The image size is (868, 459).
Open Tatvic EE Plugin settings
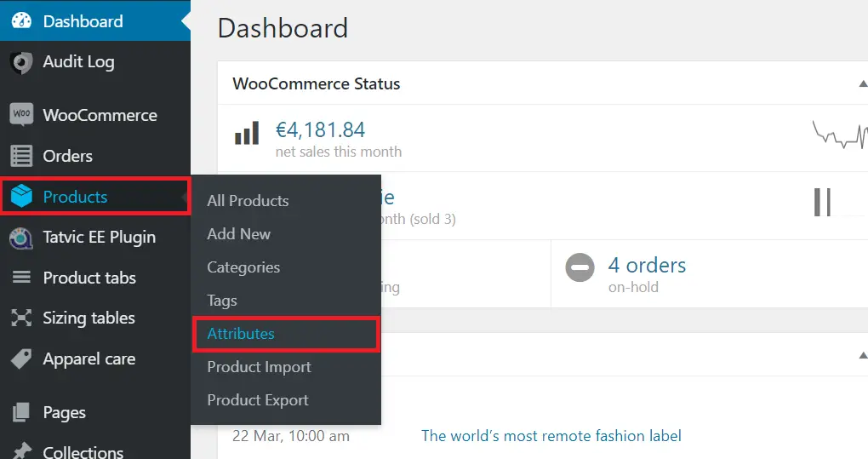(x=95, y=237)
